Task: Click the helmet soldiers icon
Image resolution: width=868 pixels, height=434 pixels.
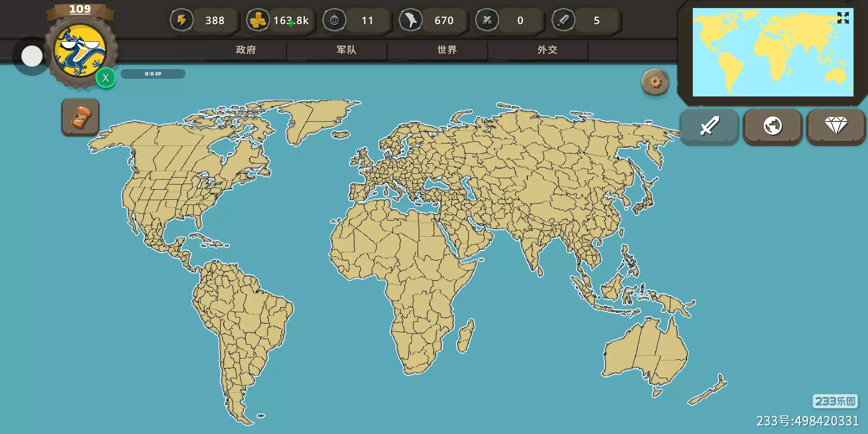Action: click(x=334, y=20)
